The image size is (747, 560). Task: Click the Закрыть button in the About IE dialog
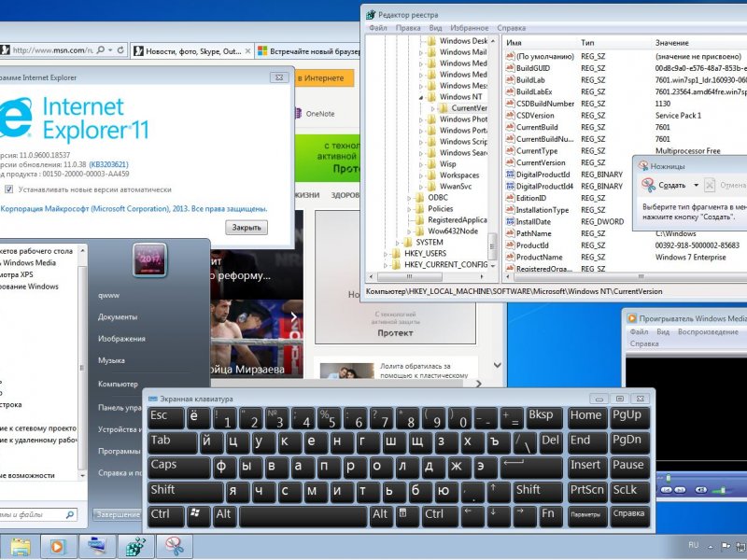(x=247, y=228)
